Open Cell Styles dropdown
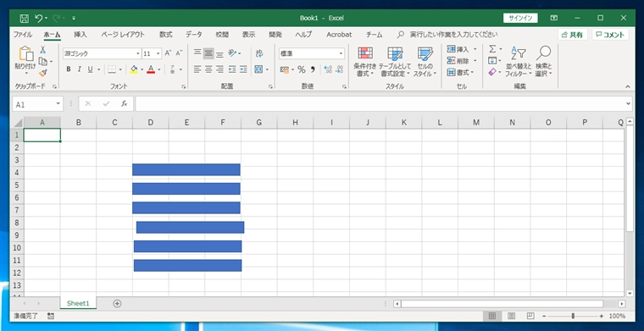Image resolution: width=644 pixels, height=331 pixels. pyautogui.click(x=425, y=62)
